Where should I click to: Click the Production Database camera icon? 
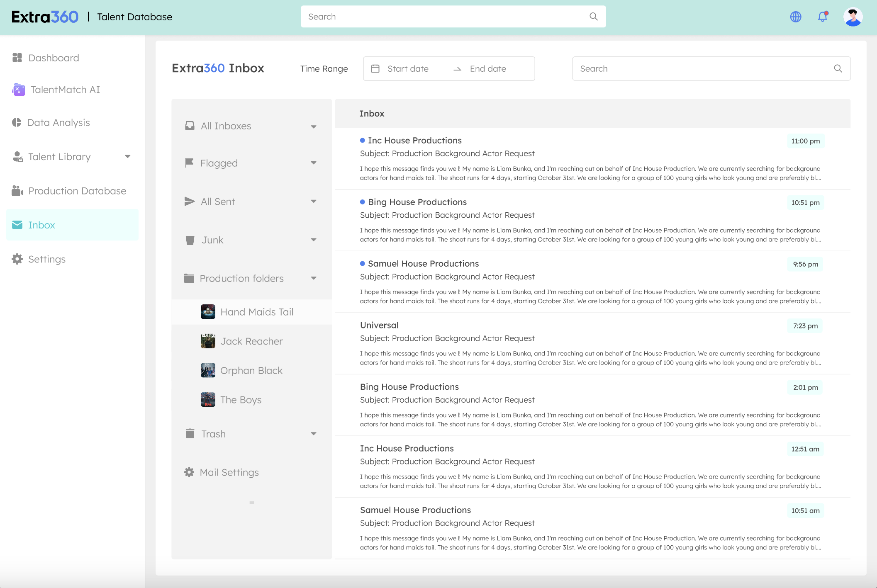(17, 191)
